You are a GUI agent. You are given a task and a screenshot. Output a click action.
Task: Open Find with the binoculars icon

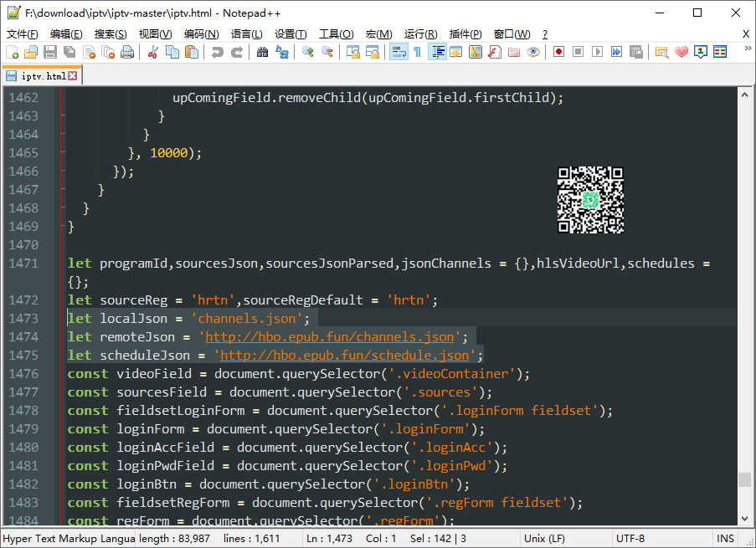pos(262,52)
